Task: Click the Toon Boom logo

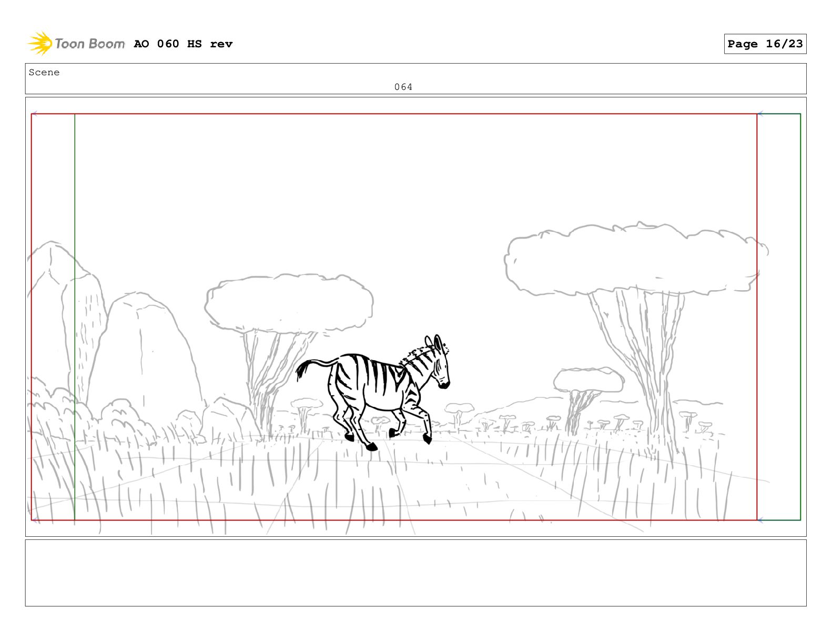Action: click(76, 44)
